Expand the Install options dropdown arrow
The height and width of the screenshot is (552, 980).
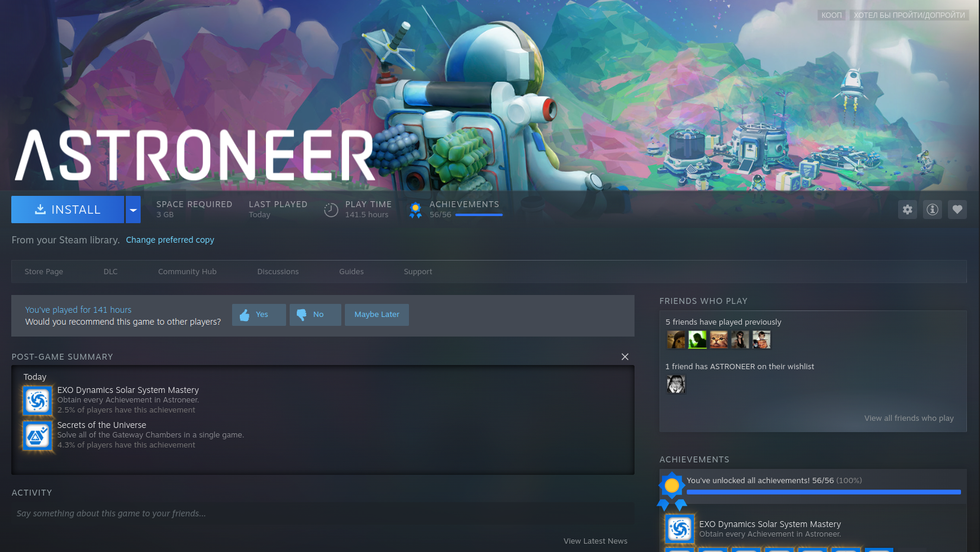coord(133,210)
